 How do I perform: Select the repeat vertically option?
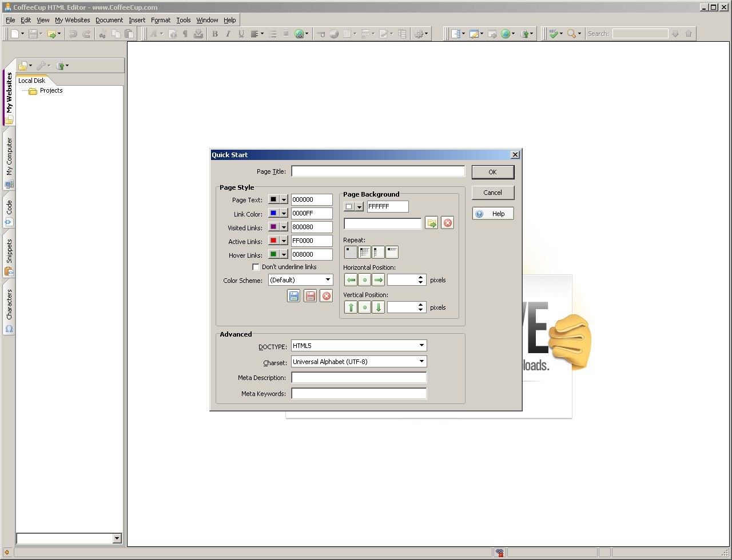(378, 252)
